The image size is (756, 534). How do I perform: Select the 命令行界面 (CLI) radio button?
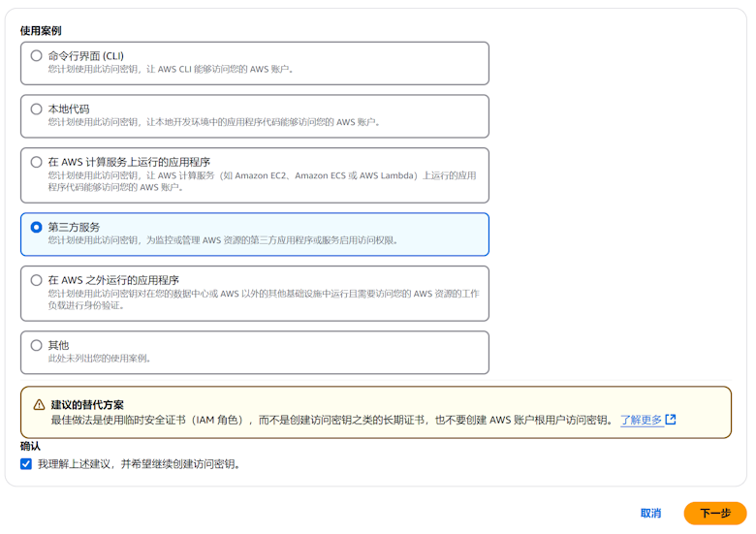pyautogui.click(x=37, y=56)
